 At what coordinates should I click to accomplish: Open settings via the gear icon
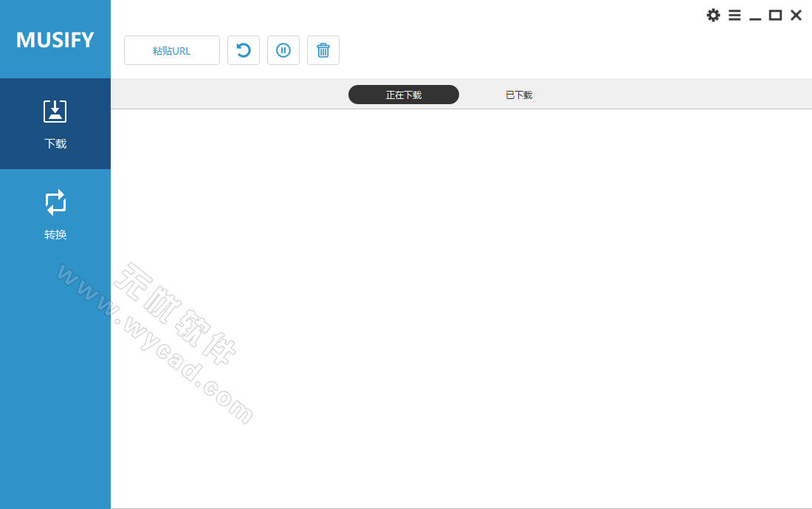coord(713,15)
